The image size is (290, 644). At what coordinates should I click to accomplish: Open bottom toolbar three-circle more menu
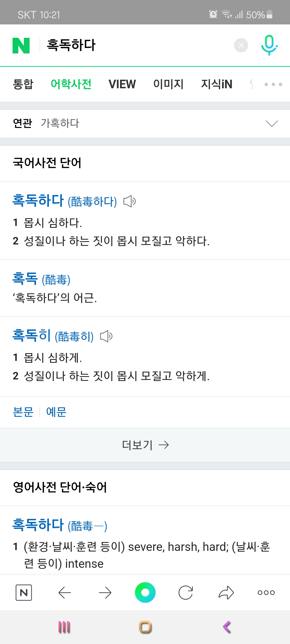point(266,592)
